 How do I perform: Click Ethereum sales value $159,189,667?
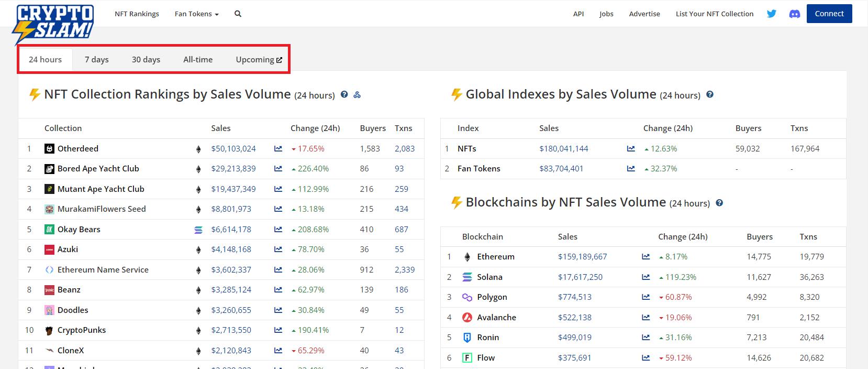(583, 257)
